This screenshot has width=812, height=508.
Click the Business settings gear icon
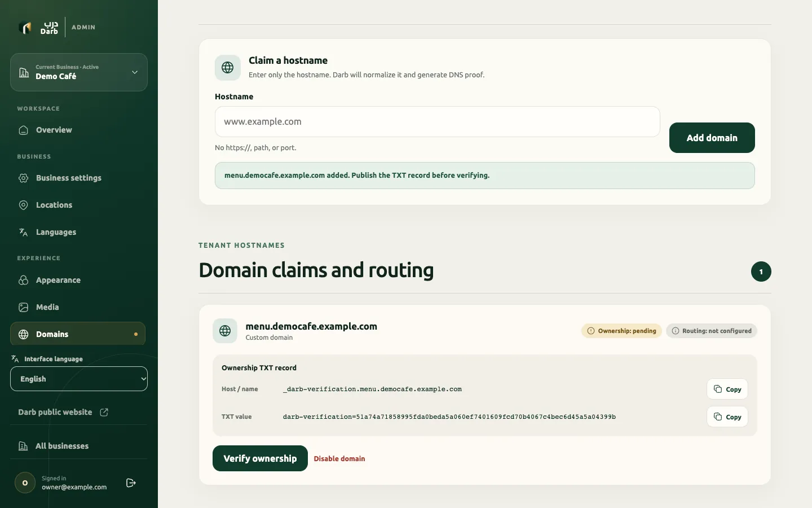pos(24,178)
